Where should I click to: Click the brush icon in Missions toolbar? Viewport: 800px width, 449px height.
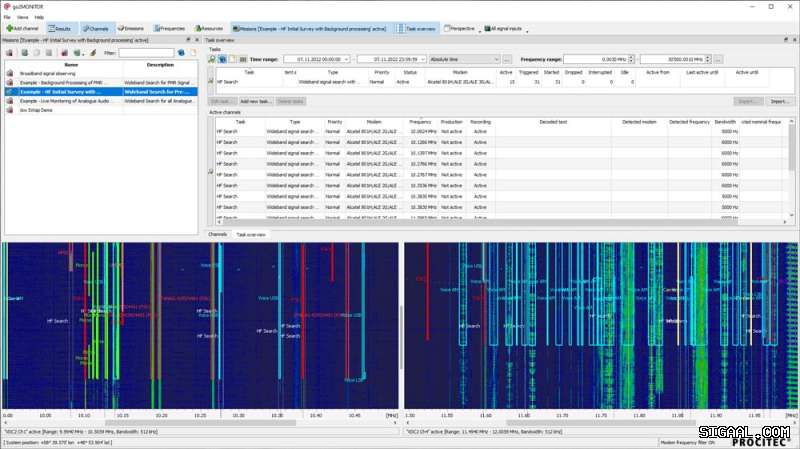pyautogui.click(x=93, y=53)
